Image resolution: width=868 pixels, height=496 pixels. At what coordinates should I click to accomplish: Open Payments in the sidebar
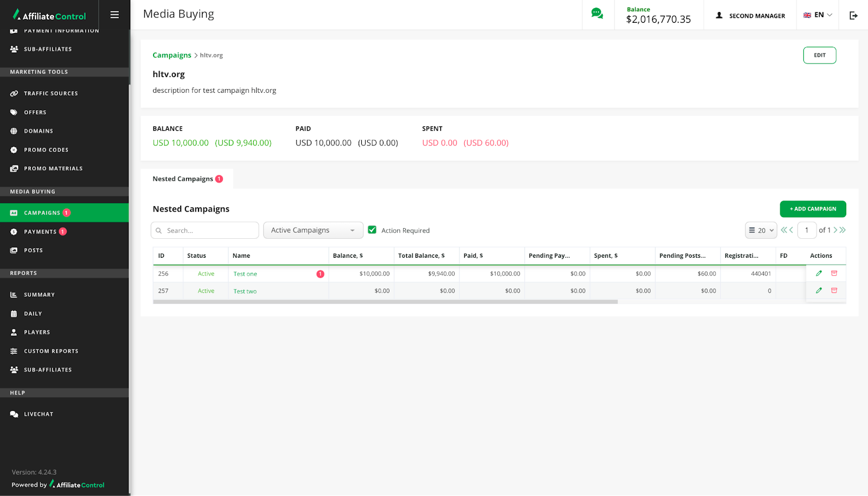(40, 232)
